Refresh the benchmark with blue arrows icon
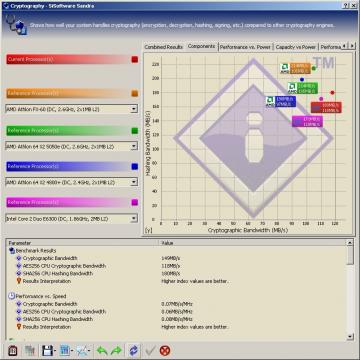Screen dimensions: 360x360 (133, 350)
